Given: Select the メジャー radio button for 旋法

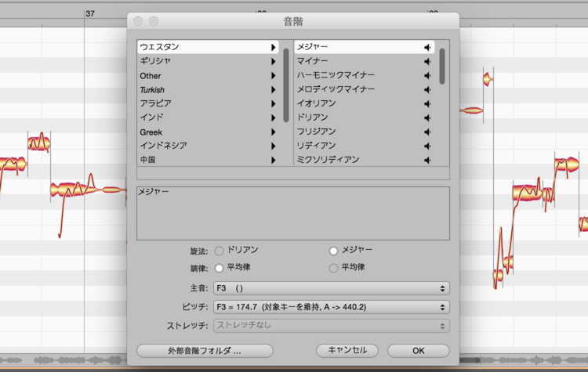Looking at the screenshot, I should tap(334, 251).
